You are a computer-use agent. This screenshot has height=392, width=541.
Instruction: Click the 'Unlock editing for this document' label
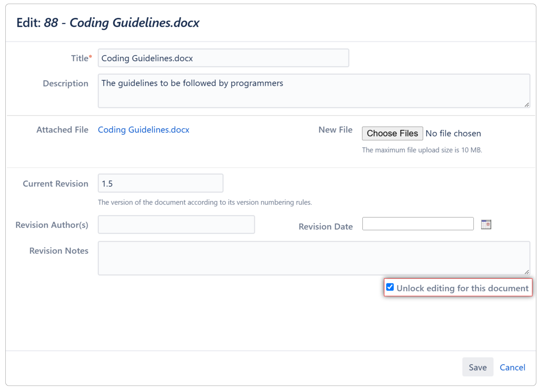(x=462, y=288)
